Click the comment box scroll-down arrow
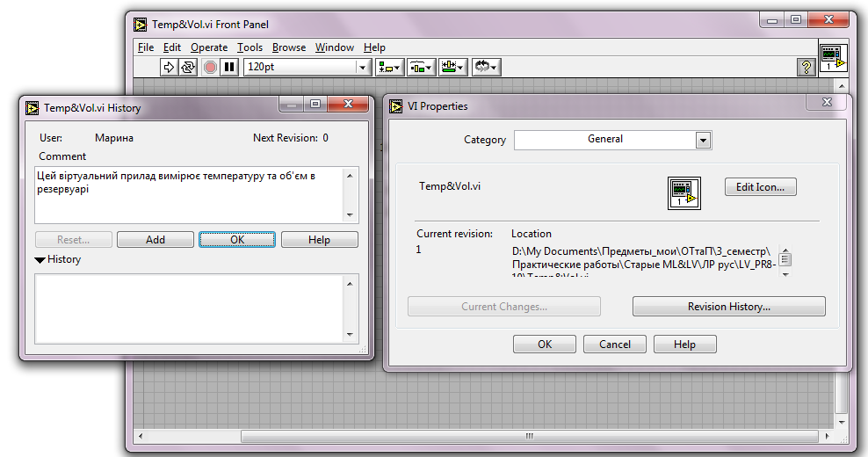Viewport: 868px width, 457px height. [350, 214]
